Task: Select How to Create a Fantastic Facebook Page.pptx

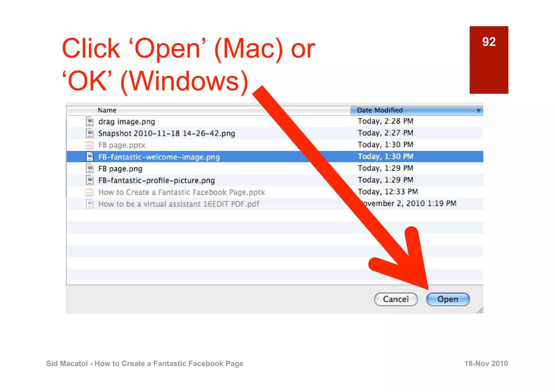Action: [182, 192]
